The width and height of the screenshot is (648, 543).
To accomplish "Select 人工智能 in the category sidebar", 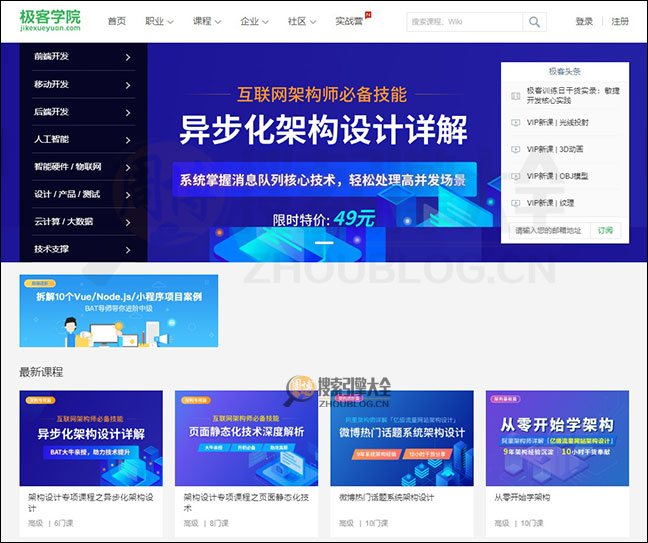I will 51,139.
